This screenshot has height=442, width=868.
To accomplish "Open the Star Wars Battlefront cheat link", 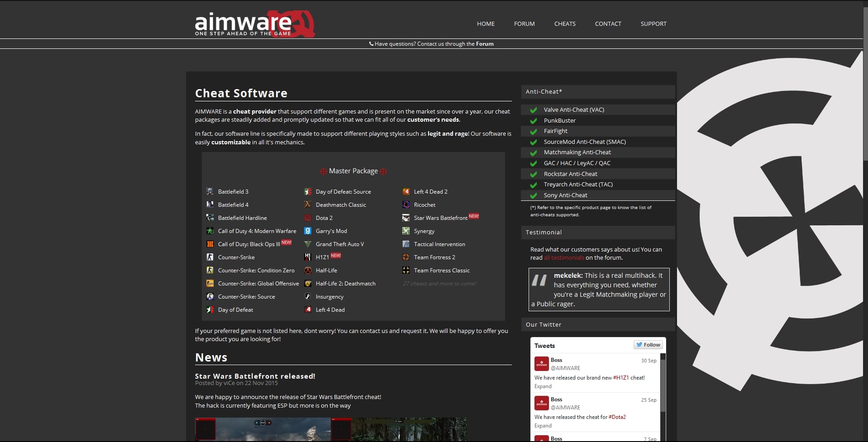I will (440, 218).
